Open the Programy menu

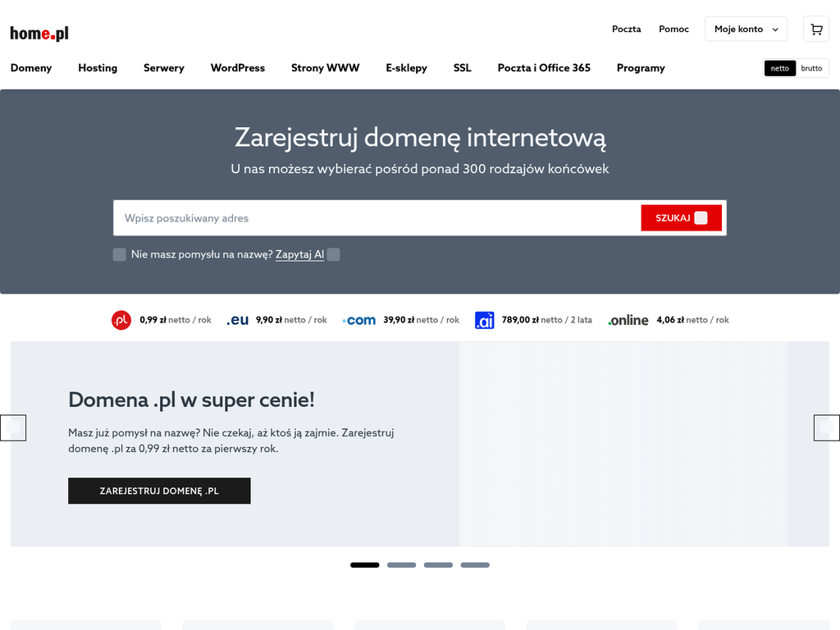[x=641, y=68]
